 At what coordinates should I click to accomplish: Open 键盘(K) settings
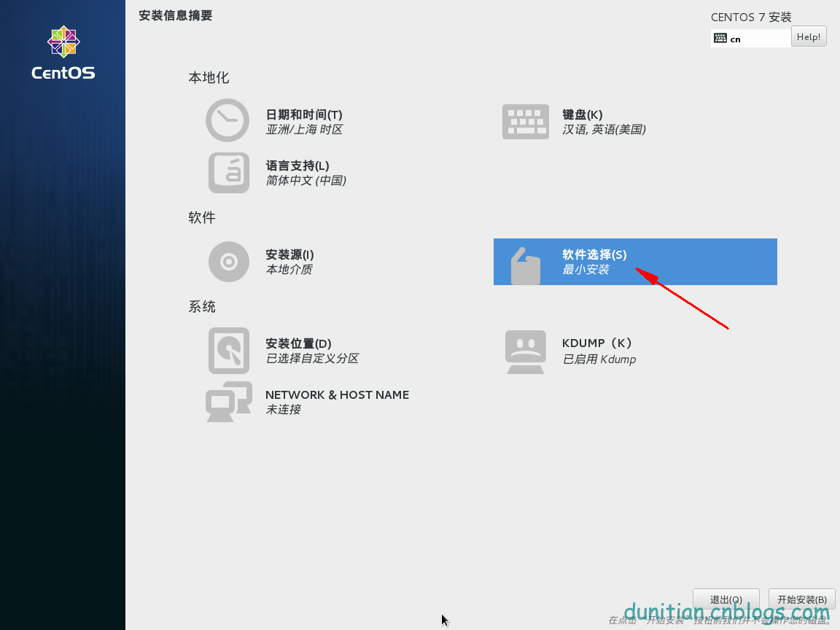(583, 114)
